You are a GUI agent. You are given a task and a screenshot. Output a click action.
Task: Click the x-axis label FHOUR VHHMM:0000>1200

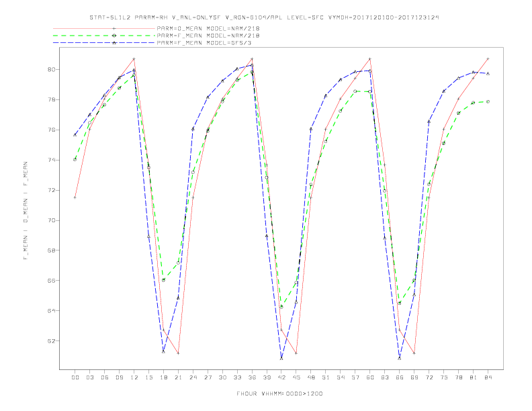click(x=279, y=394)
